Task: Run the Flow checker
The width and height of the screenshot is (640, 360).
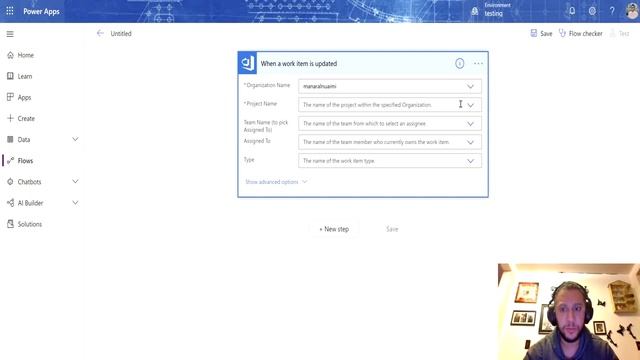Action: click(580, 33)
